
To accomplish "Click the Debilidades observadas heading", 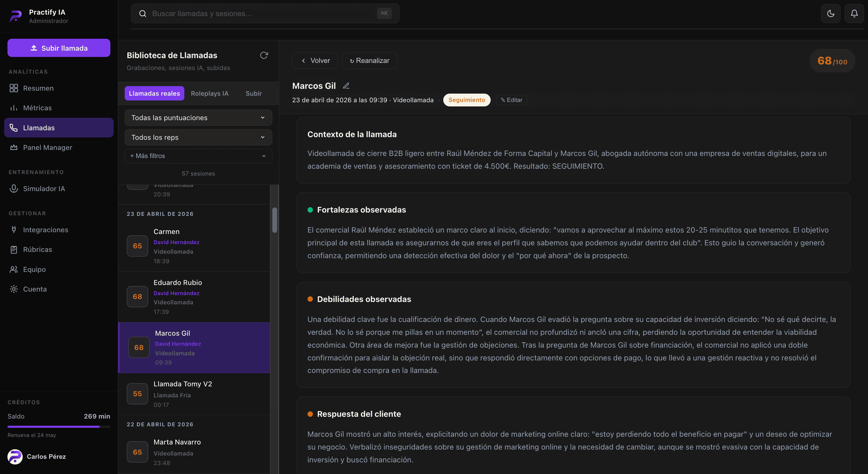I will [x=364, y=299].
